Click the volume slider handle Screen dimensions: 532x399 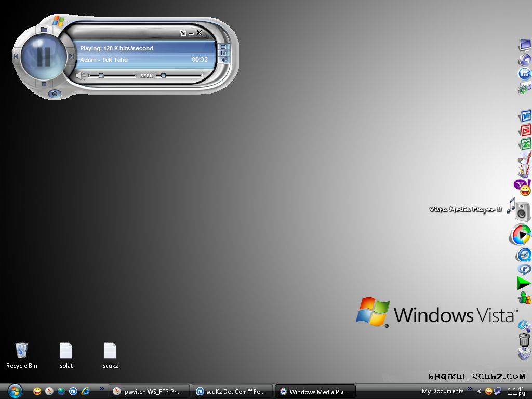click(x=101, y=75)
